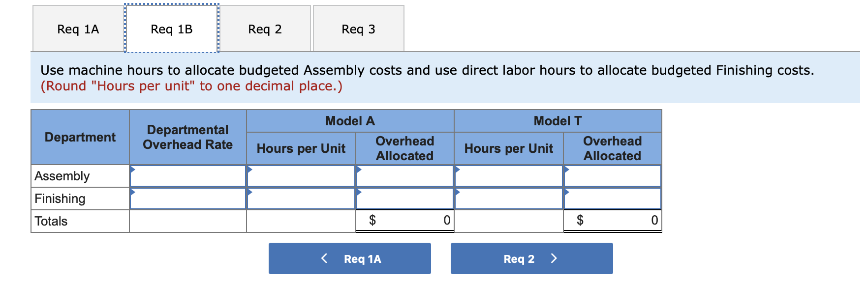Image resolution: width=868 pixels, height=284 pixels.
Task: Select the Model T column header
Action: point(558,121)
